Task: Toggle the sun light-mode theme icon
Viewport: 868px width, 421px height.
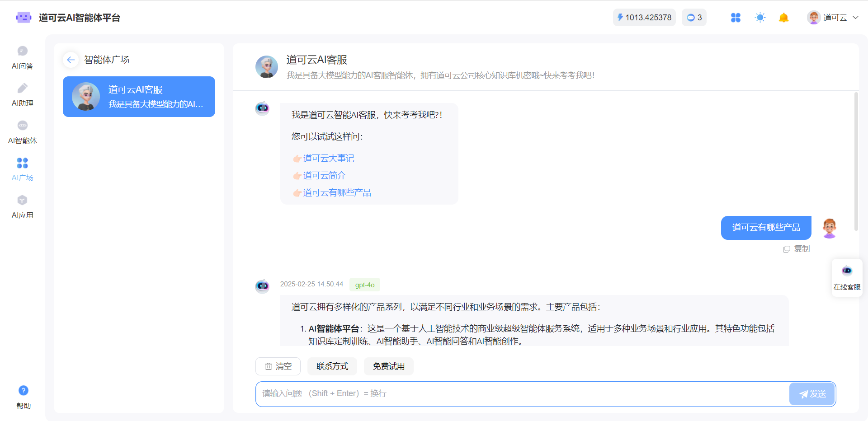Action: pyautogui.click(x=760, y=18)
